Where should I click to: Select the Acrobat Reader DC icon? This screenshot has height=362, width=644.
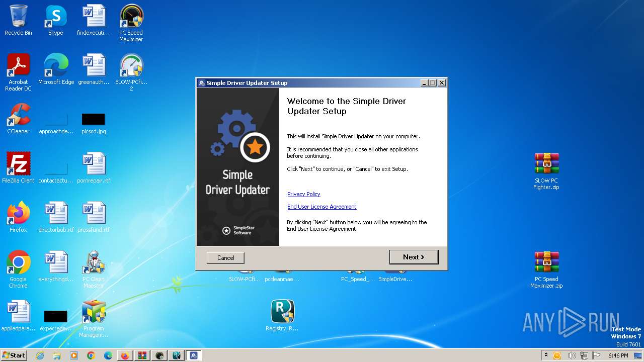coord(18,72)
